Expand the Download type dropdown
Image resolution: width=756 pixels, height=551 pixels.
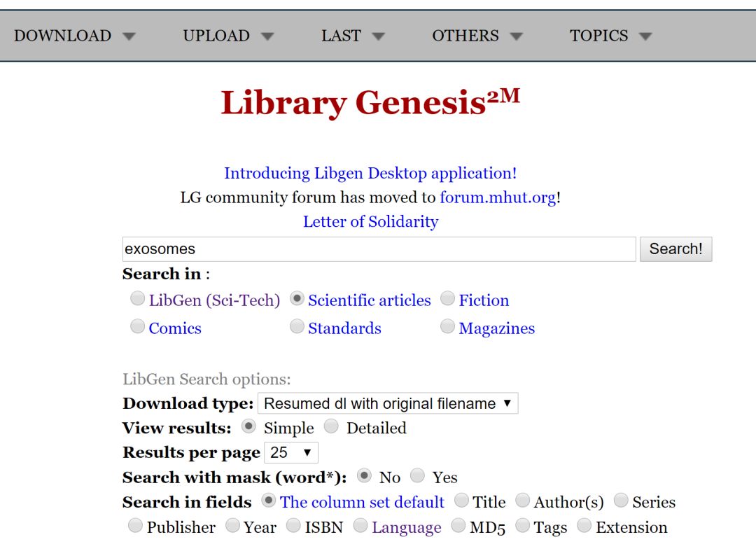click(388, 403)
